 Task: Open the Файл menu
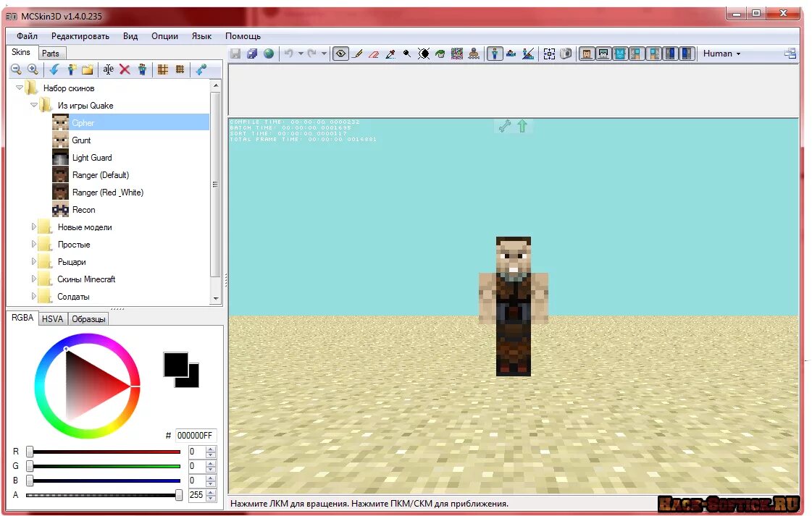coord(27,36)
